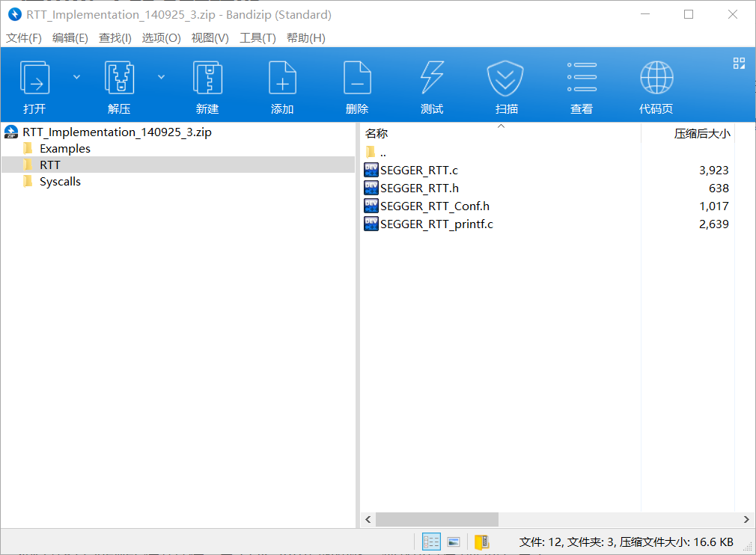This screenshot has height=555, width=756.
Task: Open the 编辑(E) menu
Action: click(x=70, y=37)
